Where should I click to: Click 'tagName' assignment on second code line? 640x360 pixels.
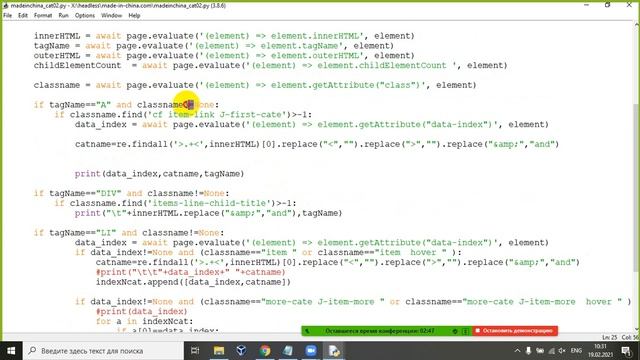tap(52, 46)
